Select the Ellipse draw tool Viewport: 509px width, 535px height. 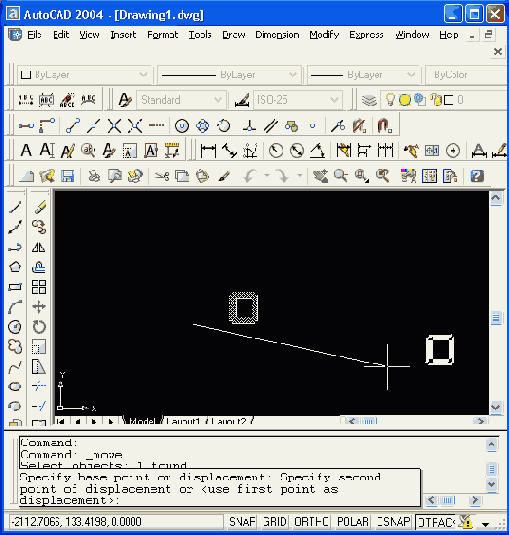tap(15, 387)
